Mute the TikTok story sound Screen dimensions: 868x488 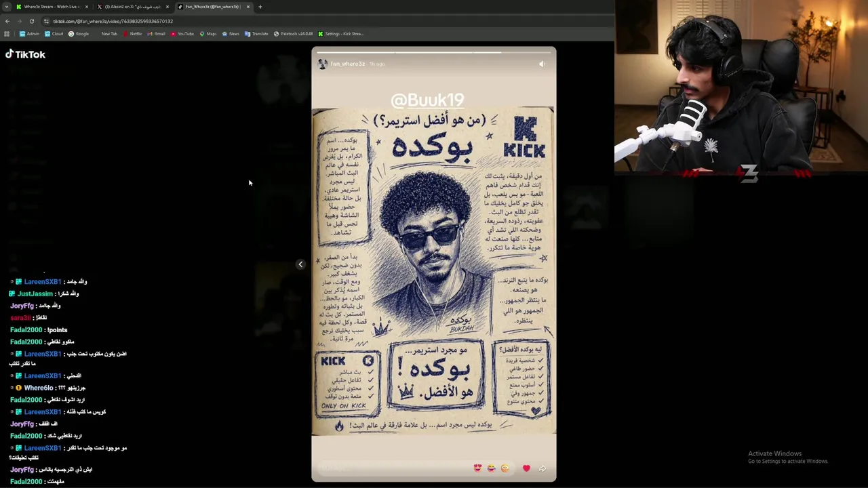click(542, 64)
